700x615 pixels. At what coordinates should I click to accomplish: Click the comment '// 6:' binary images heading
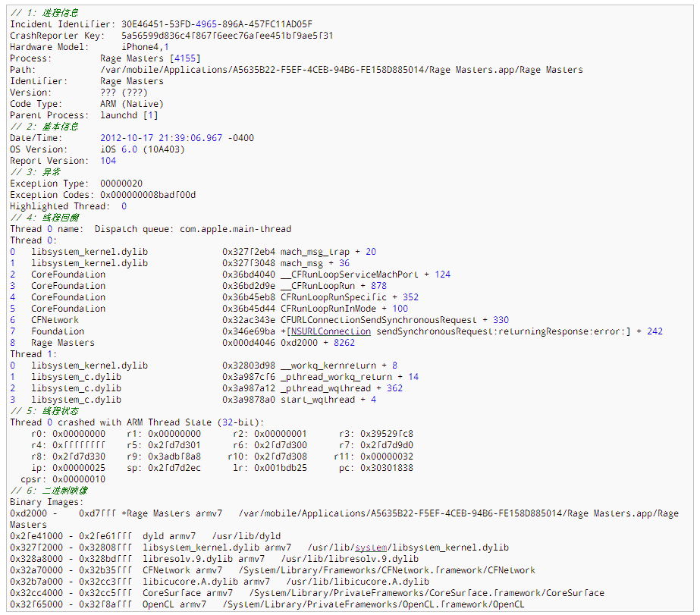point(49,491)
